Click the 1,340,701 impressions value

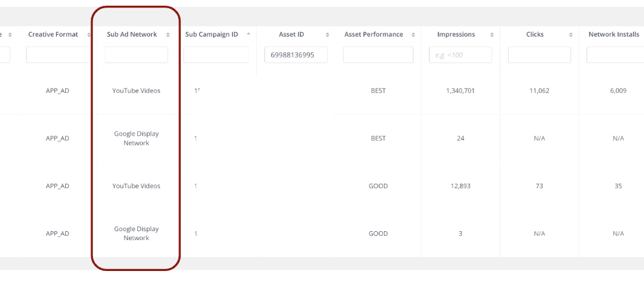coord(461,90)
